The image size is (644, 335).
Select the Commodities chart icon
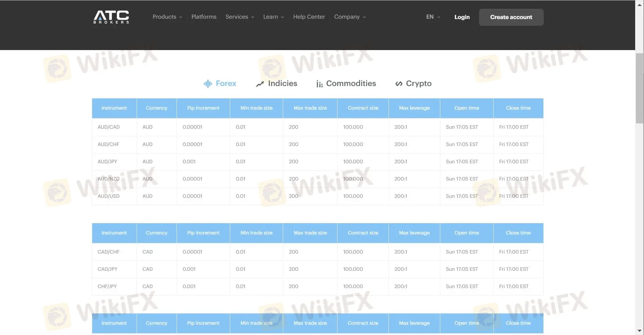click(x=319, y=84)
